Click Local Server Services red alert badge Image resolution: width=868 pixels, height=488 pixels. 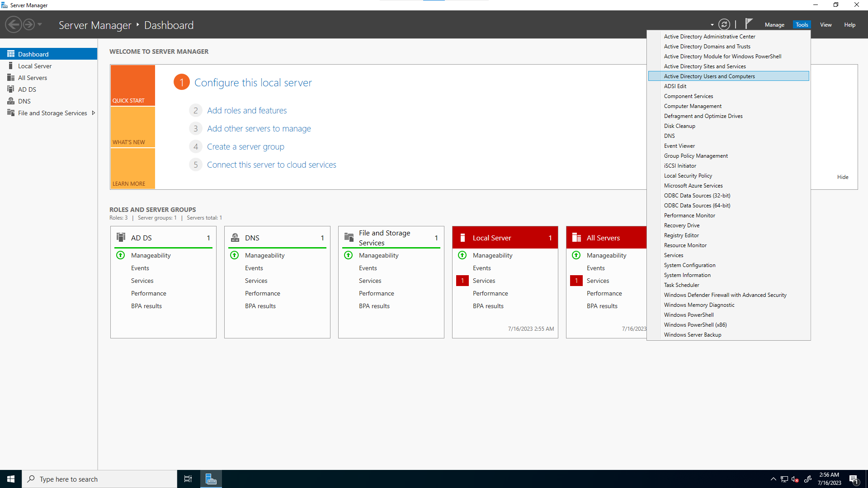[x=462, y=281]
